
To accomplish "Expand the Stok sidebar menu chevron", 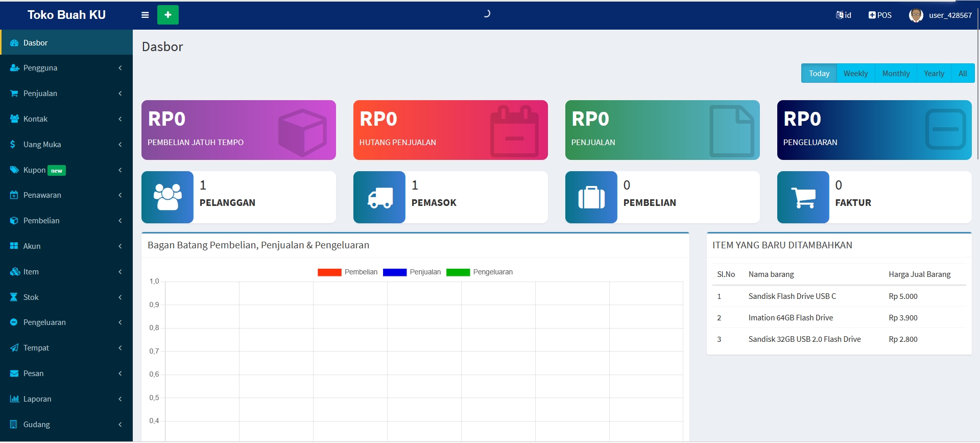I will coord(120,297).
